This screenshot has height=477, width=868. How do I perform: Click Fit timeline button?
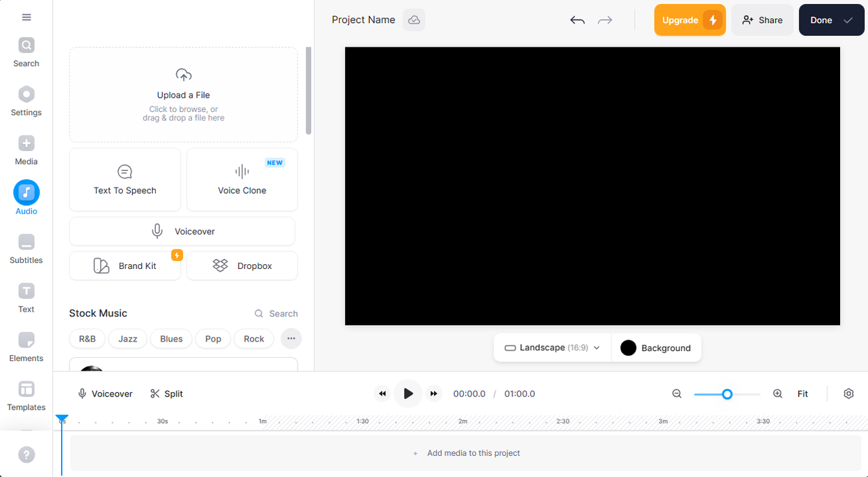(803, 394)
